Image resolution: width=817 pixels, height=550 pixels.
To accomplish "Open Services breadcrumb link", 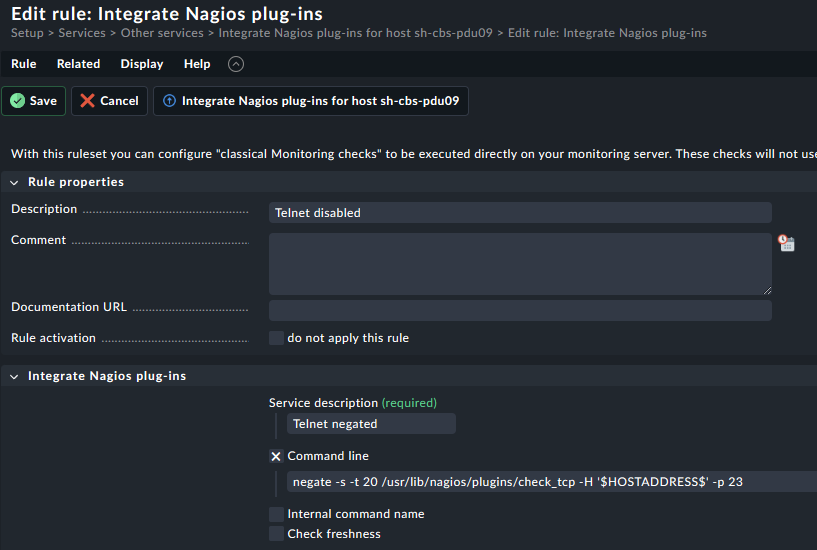I will [x=82, y=33].
